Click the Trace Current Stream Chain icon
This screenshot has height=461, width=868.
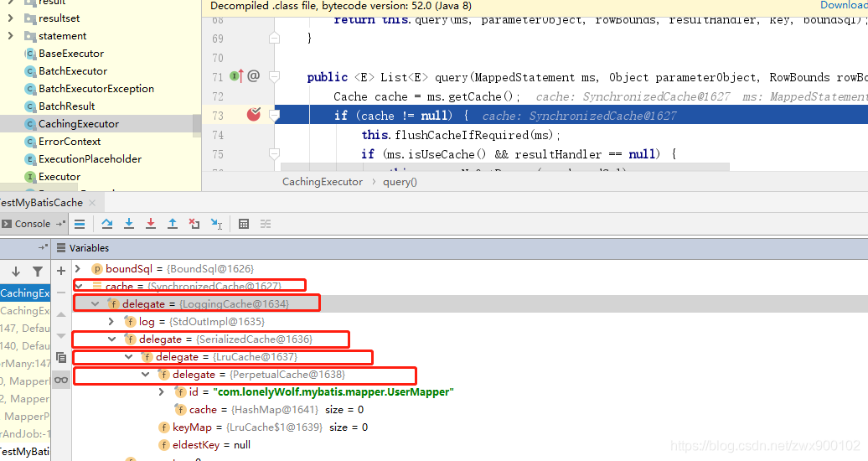coord(266,224)
